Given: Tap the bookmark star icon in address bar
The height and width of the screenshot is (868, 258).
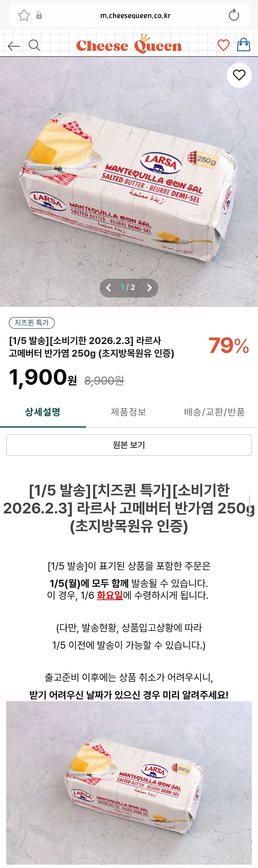Looking at the screenshot, I should [24, 15].
